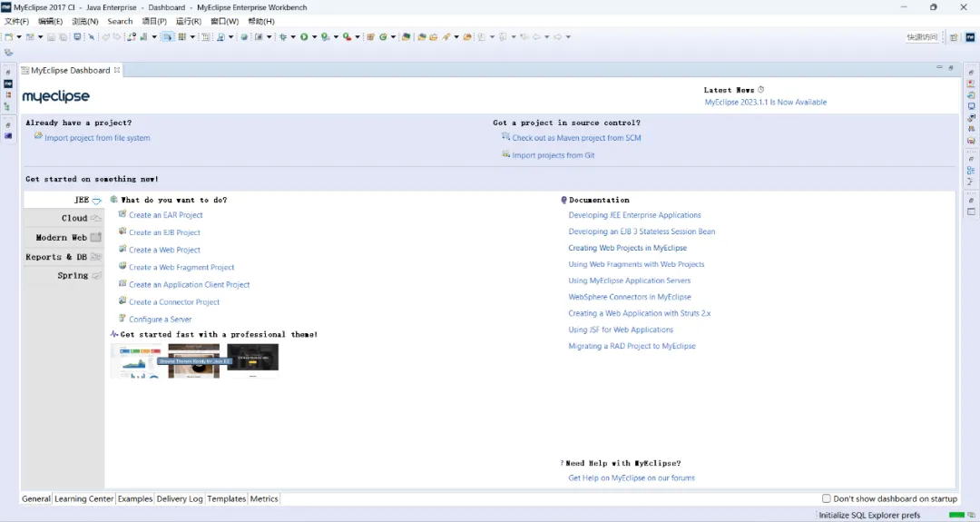Click the Open Perspective icon near Quick Access
Image resolution: width=980 pixels, height=522 pixels.
(954, 37)
